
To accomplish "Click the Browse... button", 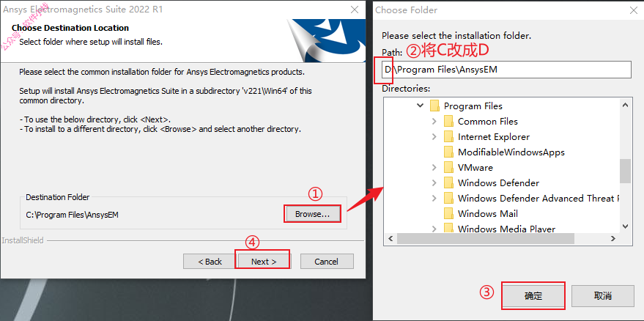I will click(312, 214).
